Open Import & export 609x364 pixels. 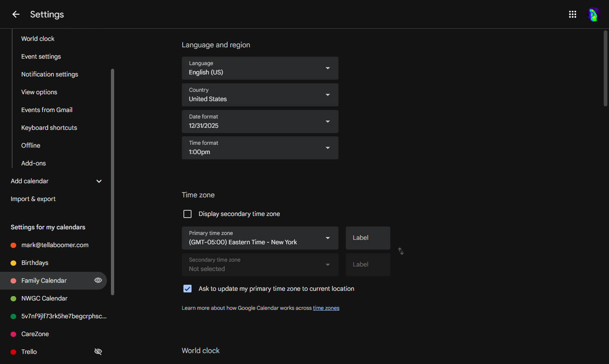pyautogui.click(x=33, y=199)
